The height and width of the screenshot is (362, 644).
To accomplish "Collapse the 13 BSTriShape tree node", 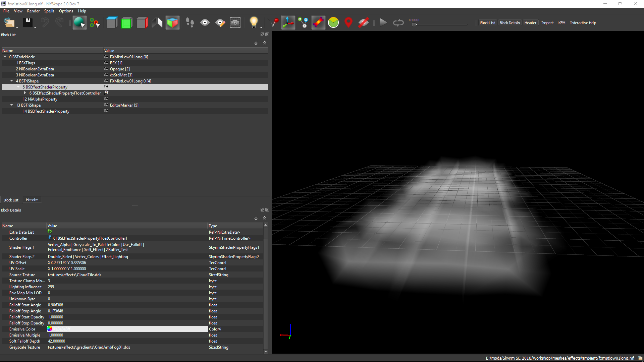I will point(12,105).
